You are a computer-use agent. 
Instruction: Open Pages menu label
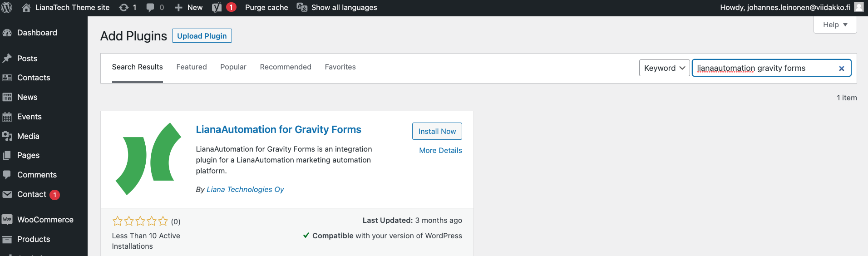[x=28, y=155]
